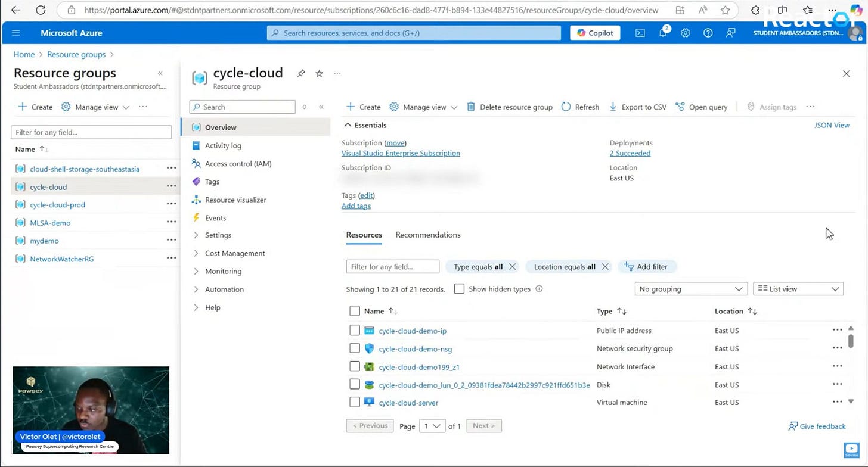Click the browser refresh button

coord(41,10)
